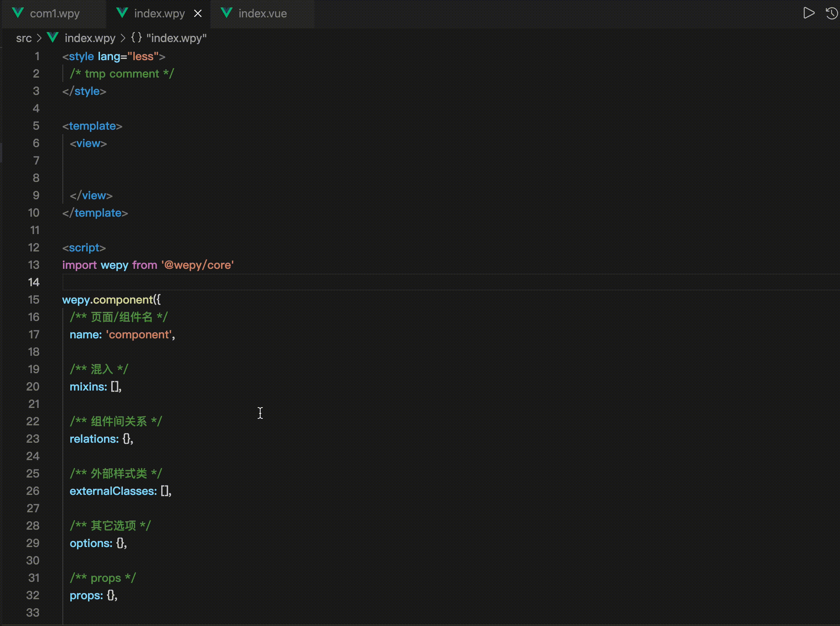Viewport: 840px width, 626px height.
Task: Switch to the com1.wpy tab
Action: coord(55,14)
